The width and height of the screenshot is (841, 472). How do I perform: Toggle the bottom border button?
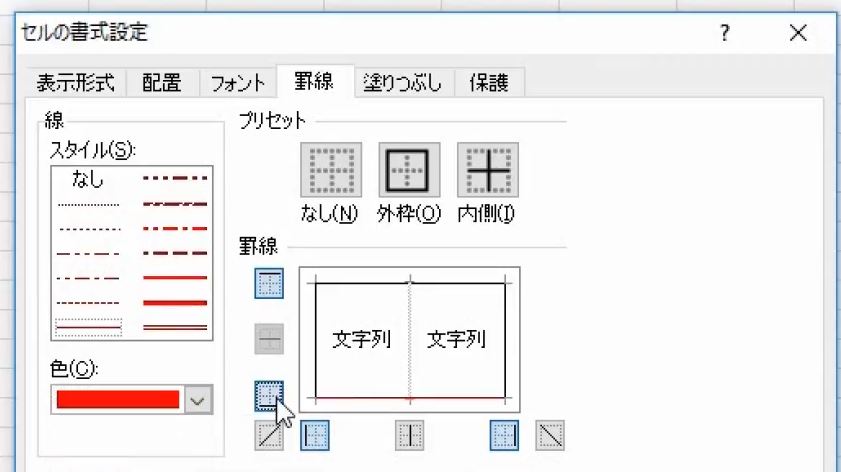pos(269,396)
